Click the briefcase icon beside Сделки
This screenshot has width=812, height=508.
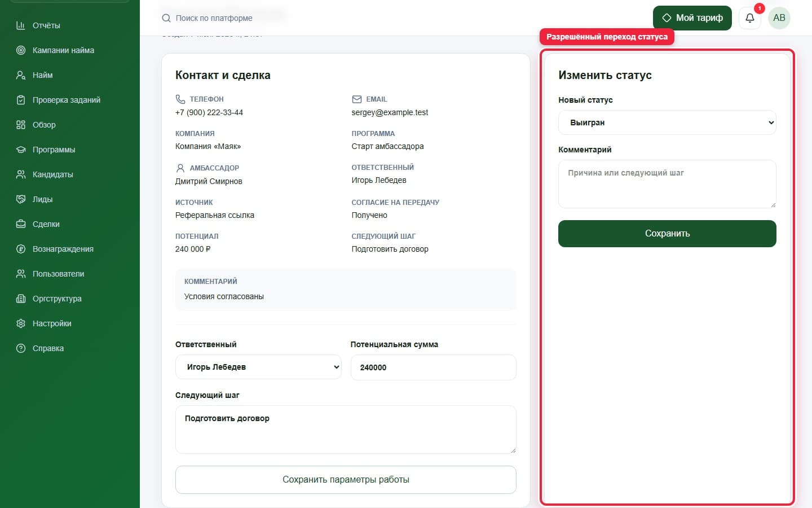point(21,224)
